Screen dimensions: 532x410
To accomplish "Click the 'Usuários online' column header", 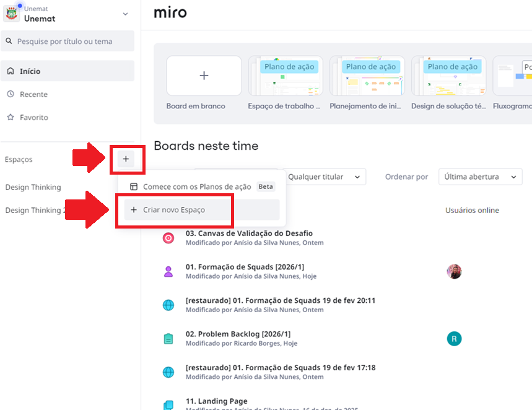I will (x=472, y=210).
